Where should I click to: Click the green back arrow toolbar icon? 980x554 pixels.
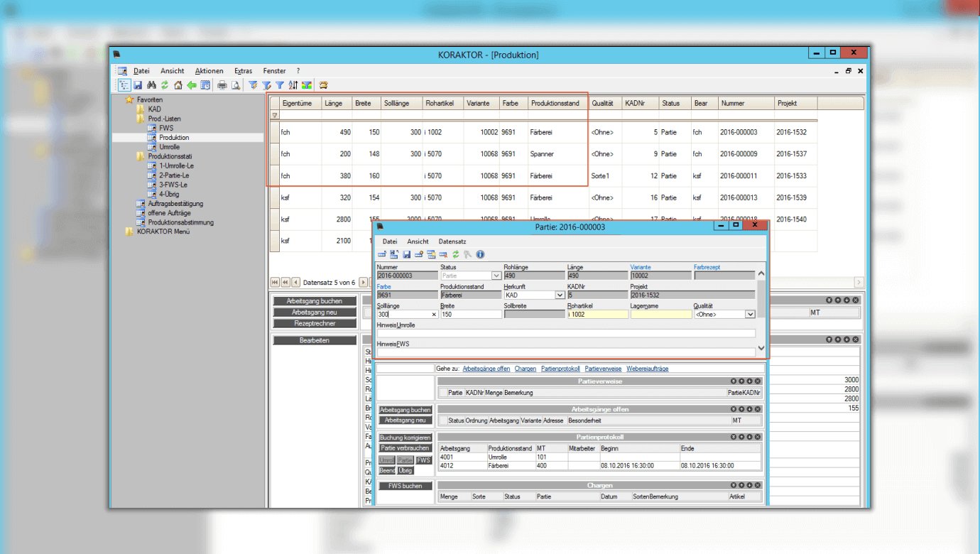click(192, 85)
